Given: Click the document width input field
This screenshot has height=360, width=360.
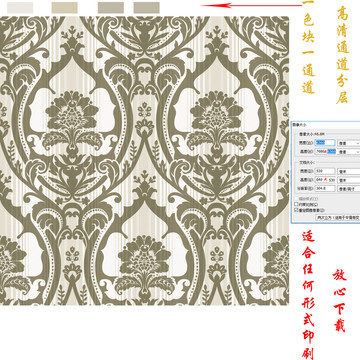Looking at the screenshot, I should (325, 171).
